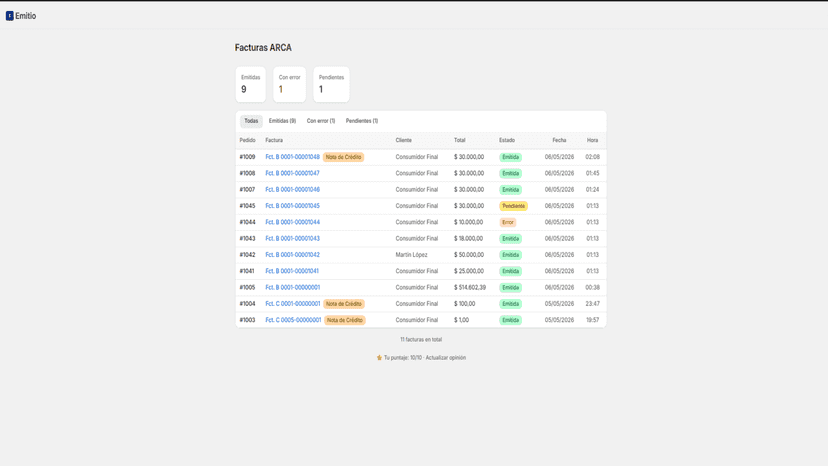Click 11 facturas en total text
The height and width of the screenshot is (466, 828).
tap(421, 340)
